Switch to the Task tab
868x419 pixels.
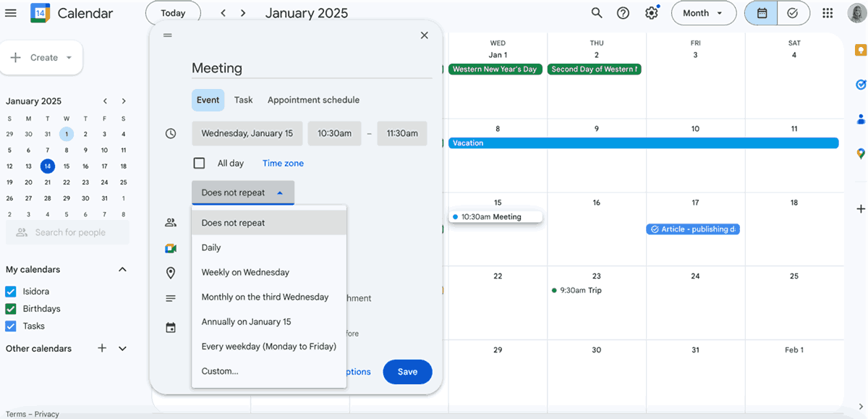click(243, 100)
